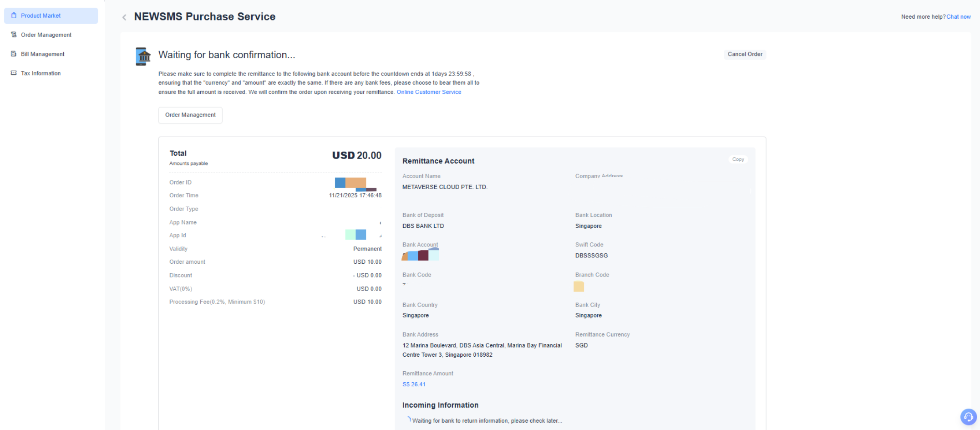Click the Order amount label

(187, 262)
